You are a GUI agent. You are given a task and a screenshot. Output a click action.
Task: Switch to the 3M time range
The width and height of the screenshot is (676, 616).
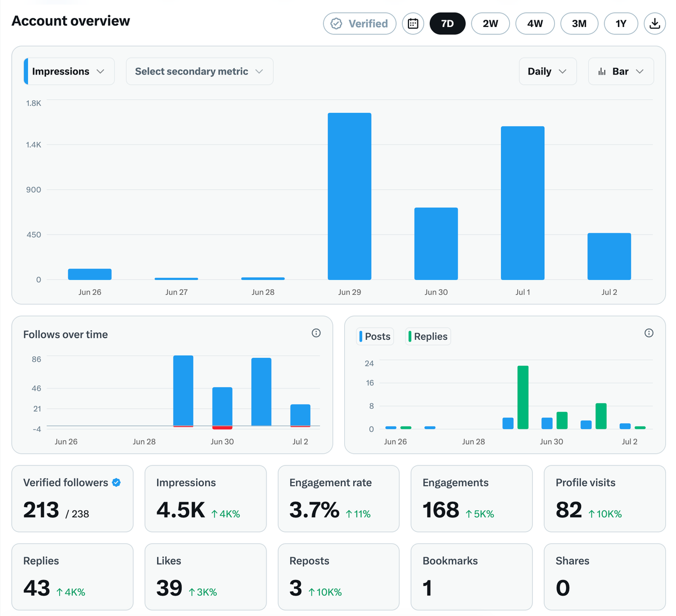point(579,24)
